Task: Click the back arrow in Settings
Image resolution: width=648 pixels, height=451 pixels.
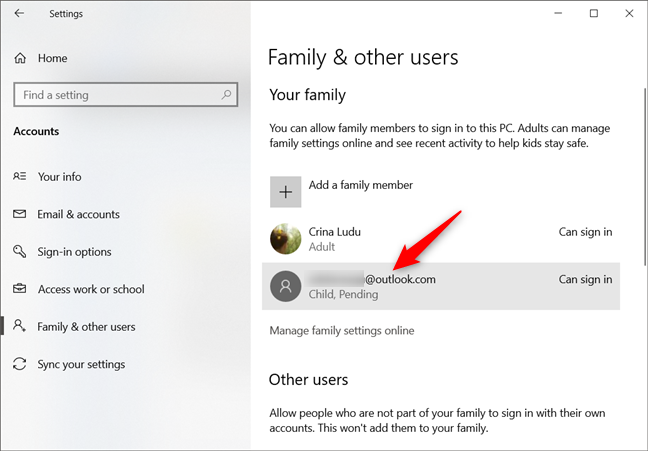Action: 20,14
